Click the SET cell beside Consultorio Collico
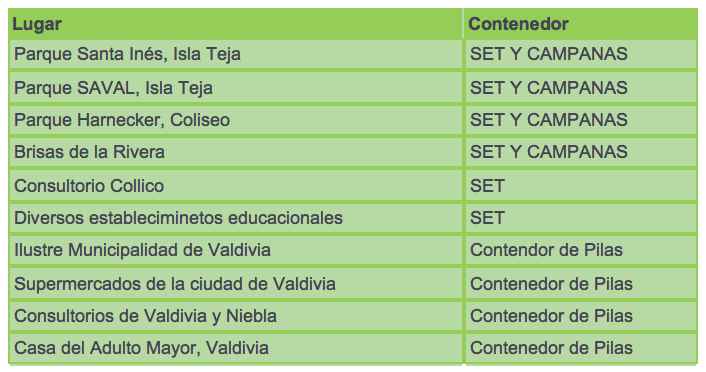706x372 pixels. pos(580,185)
